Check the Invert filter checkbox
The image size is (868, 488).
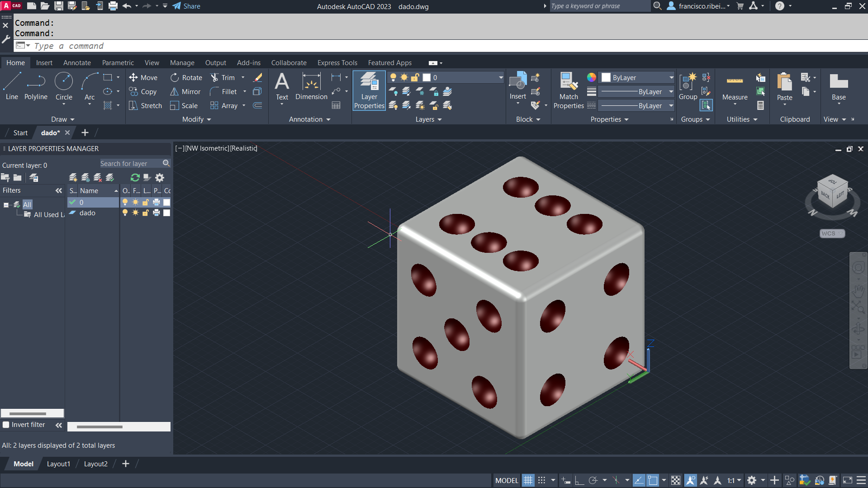click(6, 425)
